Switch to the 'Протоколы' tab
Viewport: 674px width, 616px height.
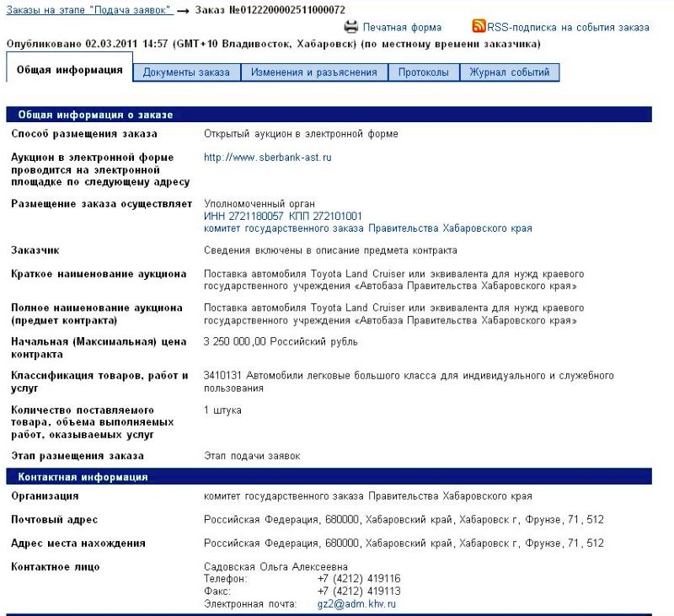click(423, 72)
